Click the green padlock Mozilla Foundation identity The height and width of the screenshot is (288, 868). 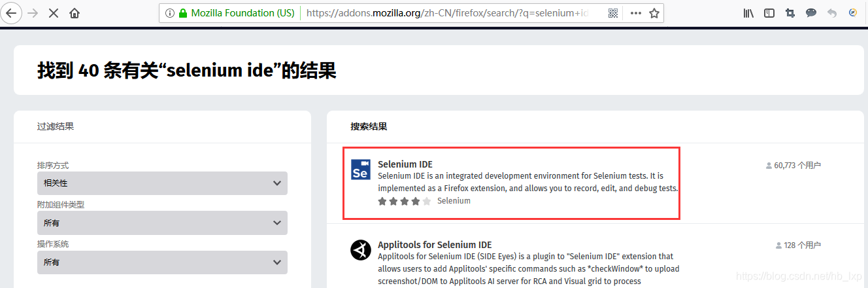pyautogui.click(x=237, y=13)
